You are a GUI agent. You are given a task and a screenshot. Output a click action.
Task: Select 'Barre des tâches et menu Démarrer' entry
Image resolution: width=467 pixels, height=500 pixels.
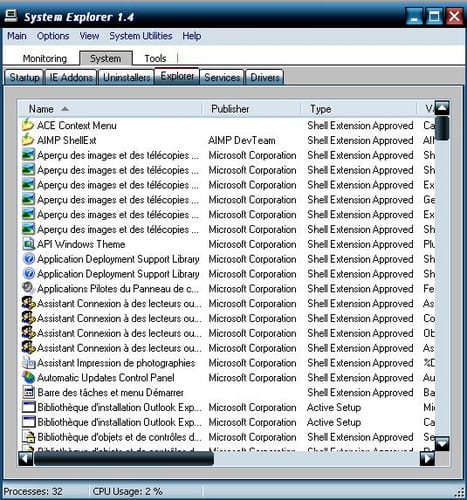(110, 393)
